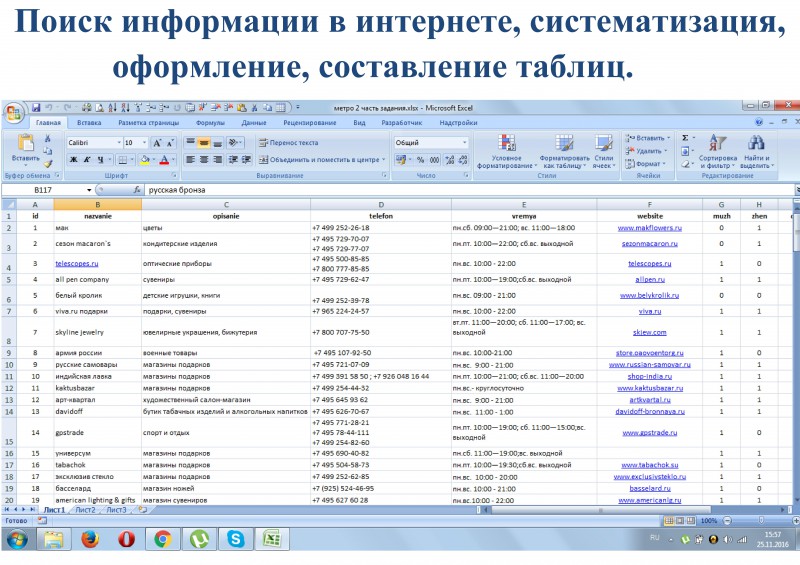The image size is (800, 565).
Task: Click Стили ячеек button
Action: pyautogui.click(x=604, y=152)
